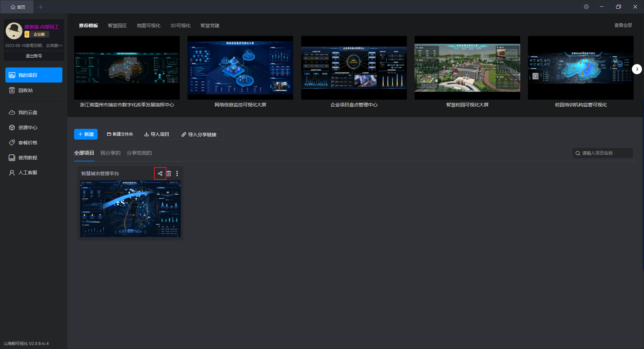Viewport: 644px width, 349px height.
Task: Select the 智慧党建 category tab
Action: [210, 26]
